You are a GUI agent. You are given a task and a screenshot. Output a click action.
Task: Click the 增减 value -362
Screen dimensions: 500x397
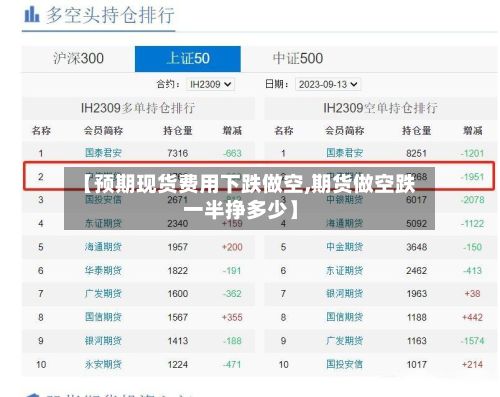click(x=232, y=294)
